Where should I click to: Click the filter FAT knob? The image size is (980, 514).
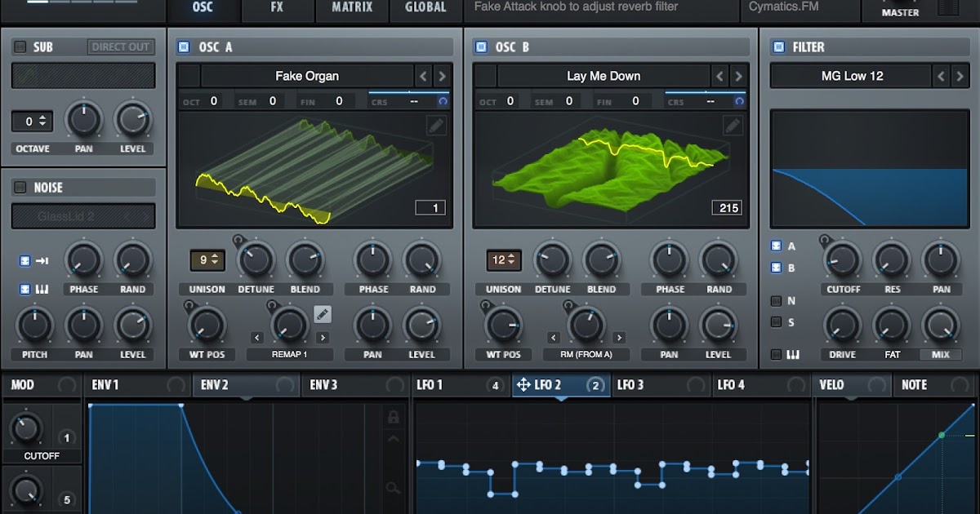click(x=892, y=325)
